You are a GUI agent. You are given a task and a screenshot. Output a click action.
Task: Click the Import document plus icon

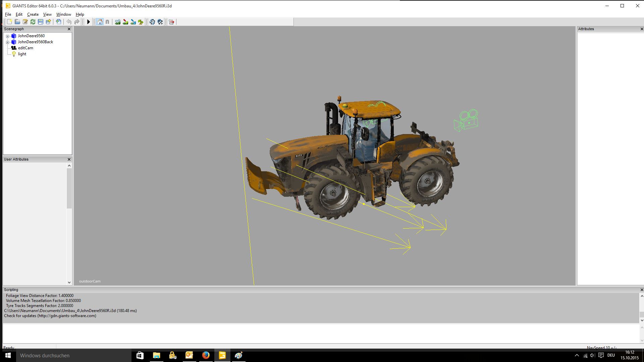(59, 22)
